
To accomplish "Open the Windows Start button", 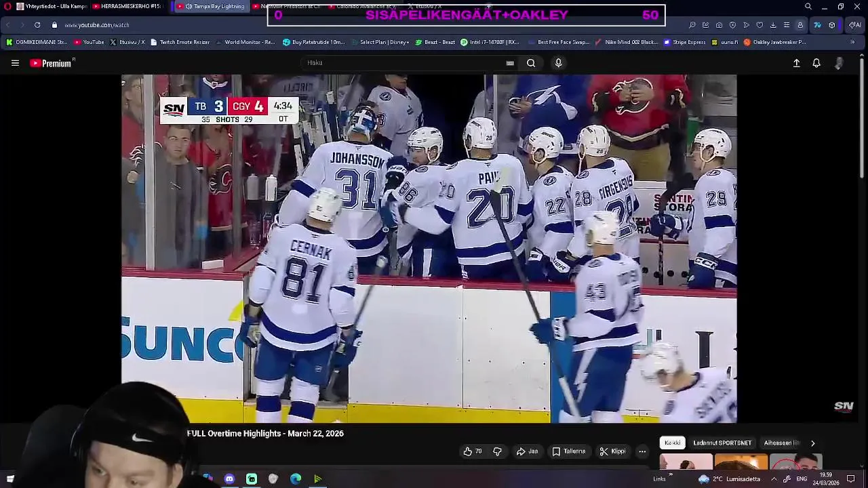I will pos(10,479).
